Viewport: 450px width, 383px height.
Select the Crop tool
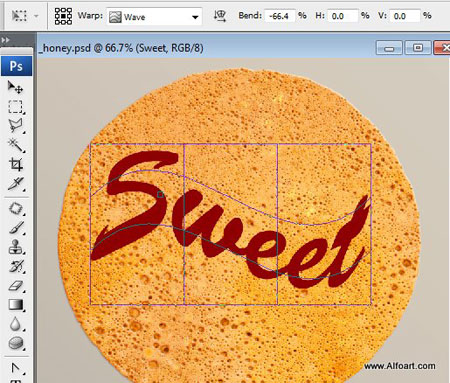(x=16, y=164)
